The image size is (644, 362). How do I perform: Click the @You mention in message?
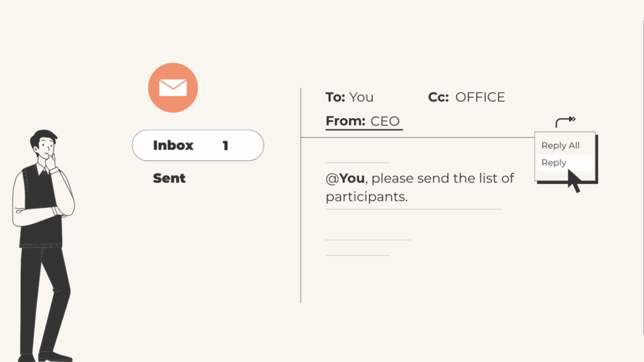coord(345,178)
